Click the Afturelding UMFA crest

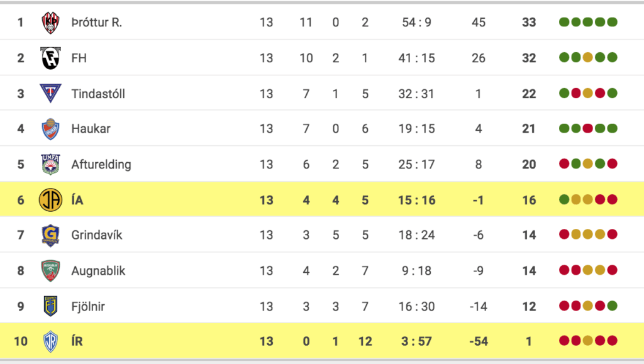pyautogui.click(x=50, y=164)
